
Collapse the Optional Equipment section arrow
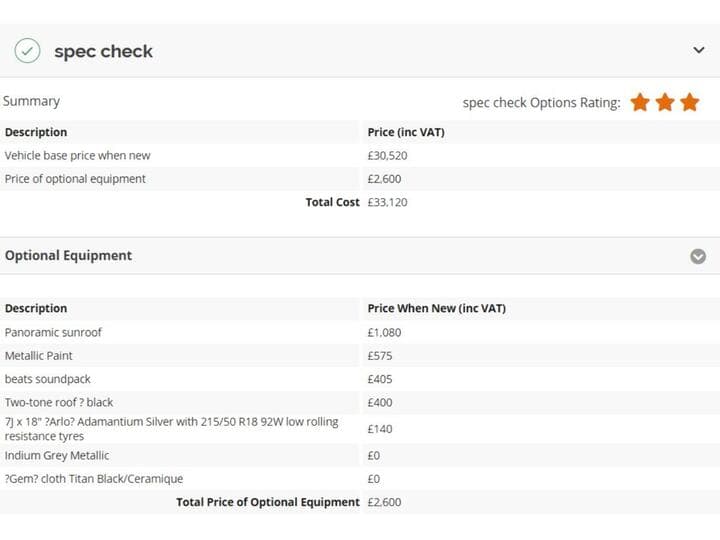(x=698, y=256)
